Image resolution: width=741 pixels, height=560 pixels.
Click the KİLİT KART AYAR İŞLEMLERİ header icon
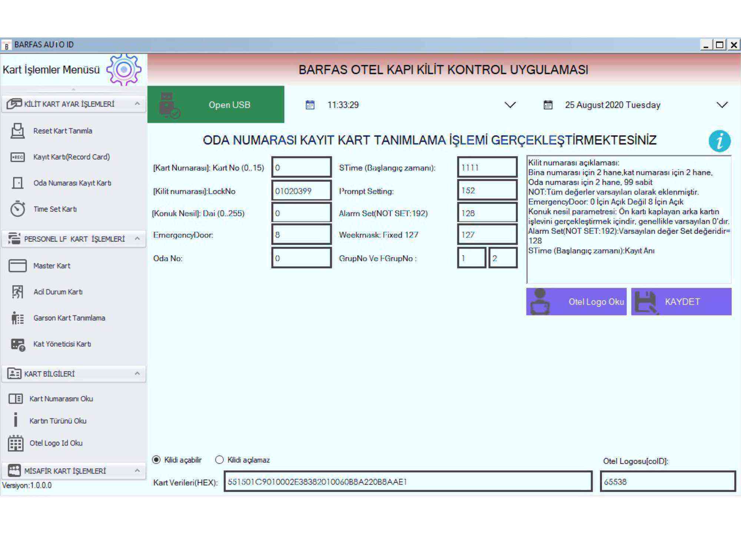pos(14,104)
